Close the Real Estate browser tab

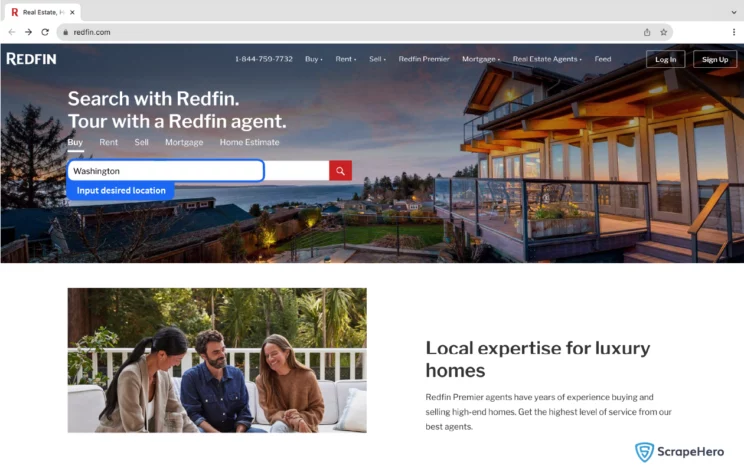tap(72, 12)
